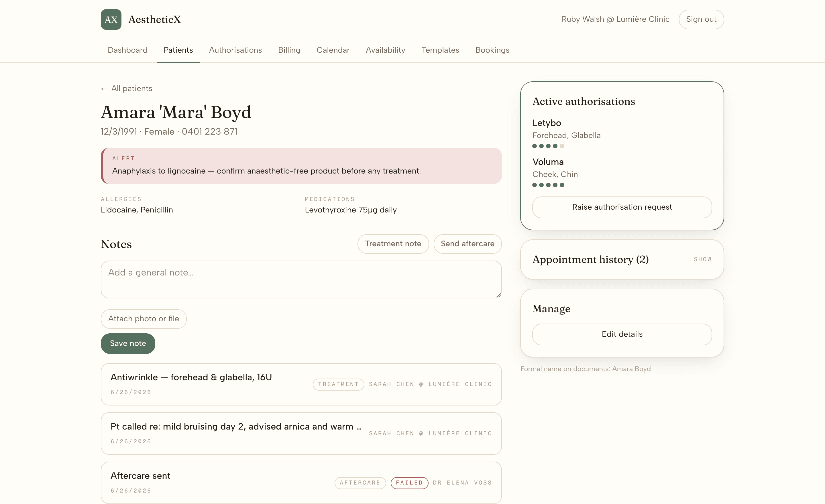Open the Templates tab
The height and width of the screenshot is (504, 825).
point(440,50)
